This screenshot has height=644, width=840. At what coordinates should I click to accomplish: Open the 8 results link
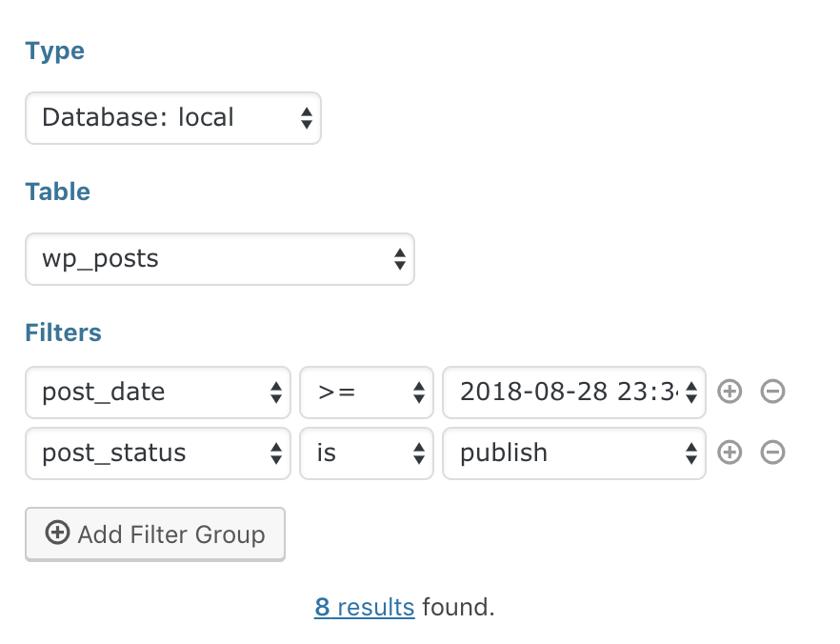(364, 607)
